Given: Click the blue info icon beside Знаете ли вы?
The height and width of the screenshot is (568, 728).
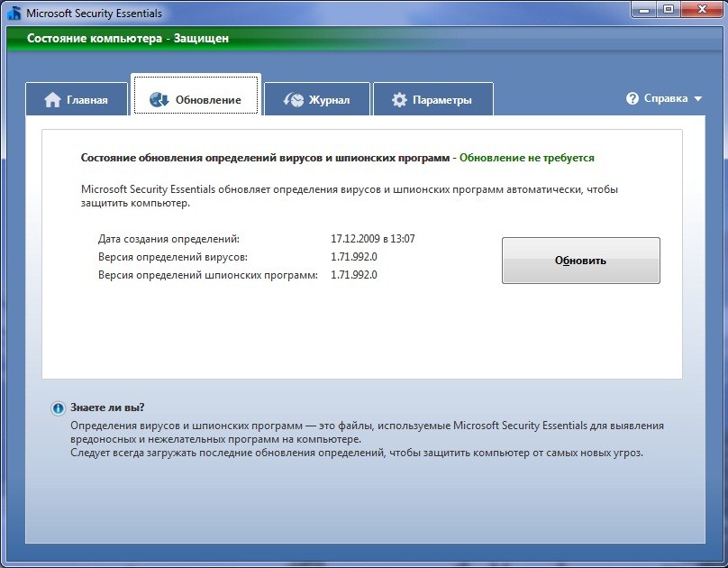Looking at the screenshot, I should pos(58,408).
